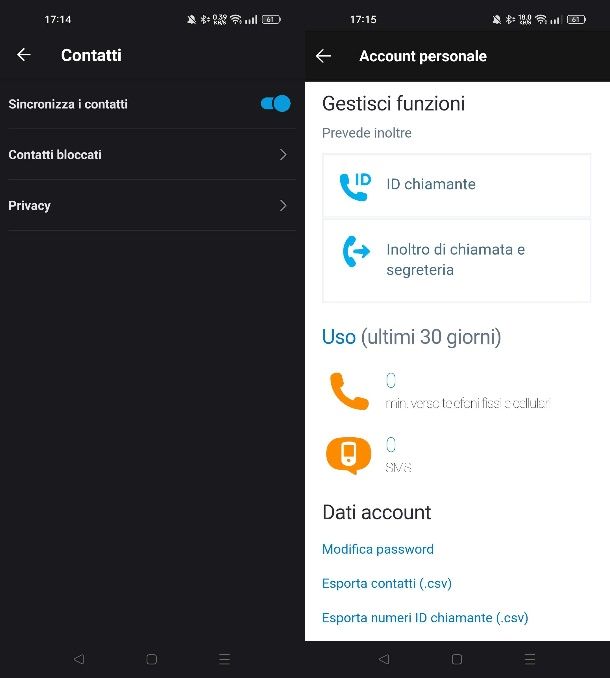Click Esporta contatti (.csv) link
This screenshot has height=678, width=610.
click(387, 584)
